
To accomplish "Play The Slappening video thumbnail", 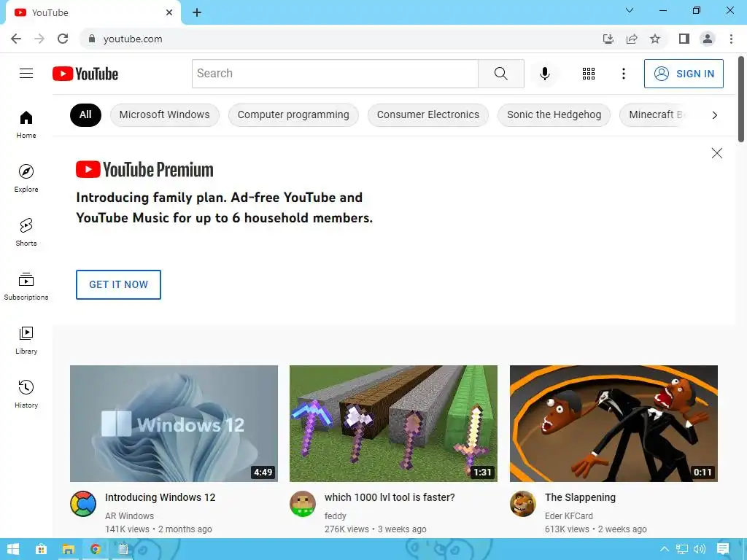I will [x=614, y=424].
